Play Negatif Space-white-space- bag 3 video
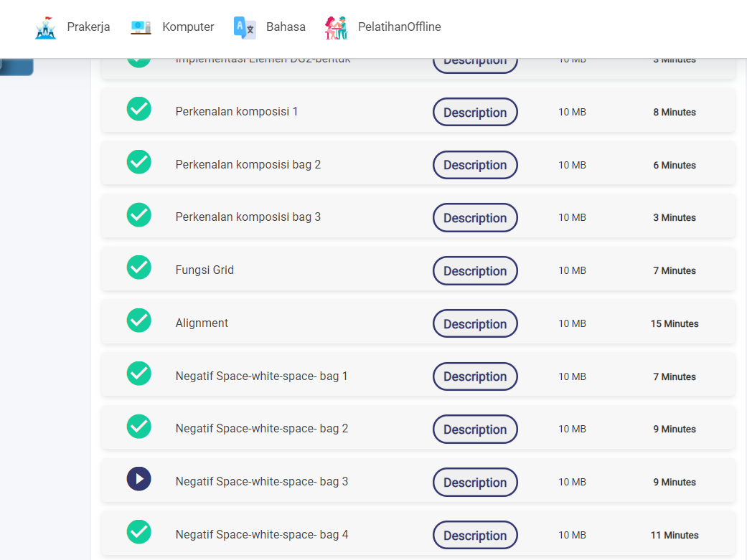Screen dimensions: 747x560 (x=139, y=479)
